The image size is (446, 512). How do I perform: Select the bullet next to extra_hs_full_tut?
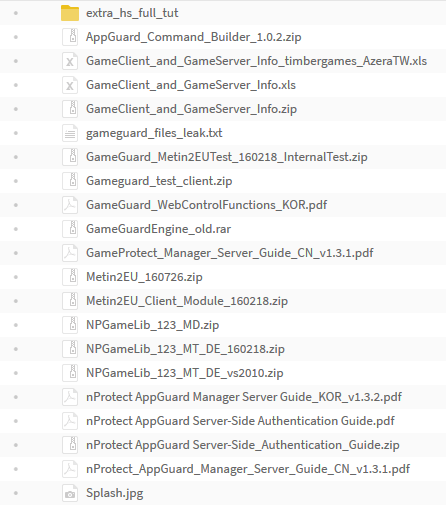(16, 13)
